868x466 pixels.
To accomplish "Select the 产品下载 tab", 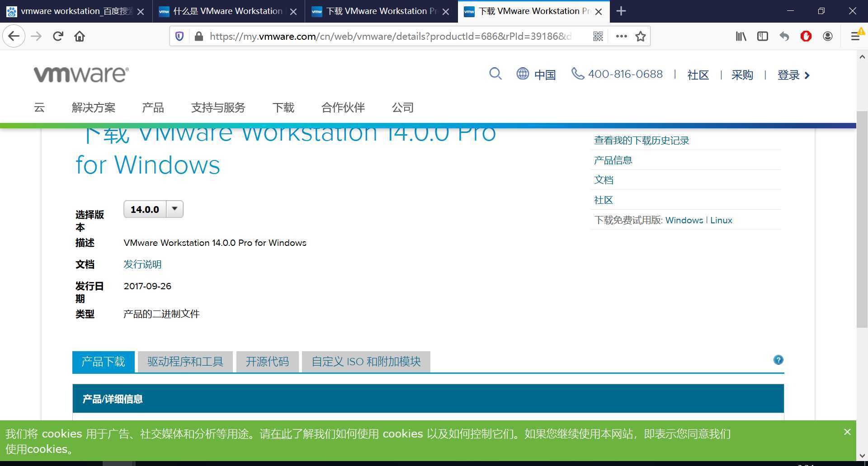I will tap(104, 362).
